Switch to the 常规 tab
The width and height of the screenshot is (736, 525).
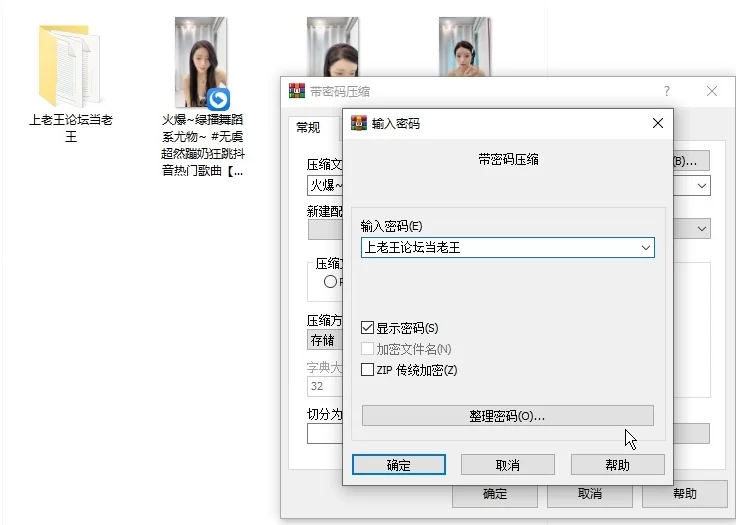308,127
